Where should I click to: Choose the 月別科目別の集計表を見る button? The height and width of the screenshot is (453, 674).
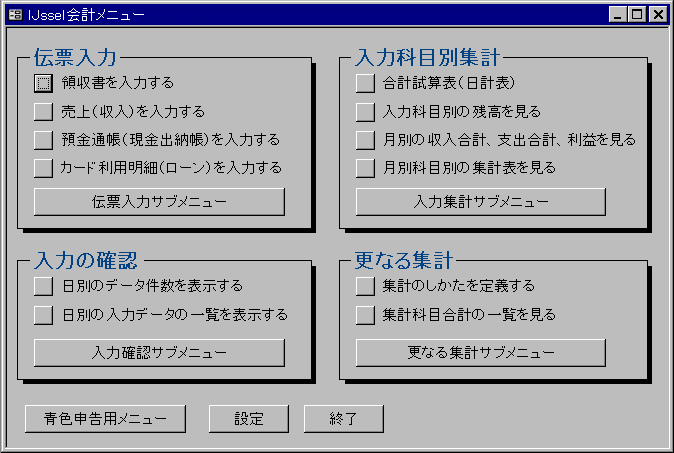coord(365,168)
